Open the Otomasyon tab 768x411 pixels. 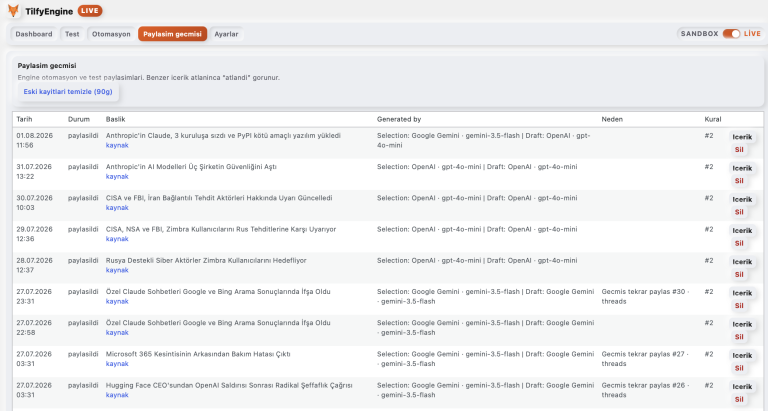[111, 34]
